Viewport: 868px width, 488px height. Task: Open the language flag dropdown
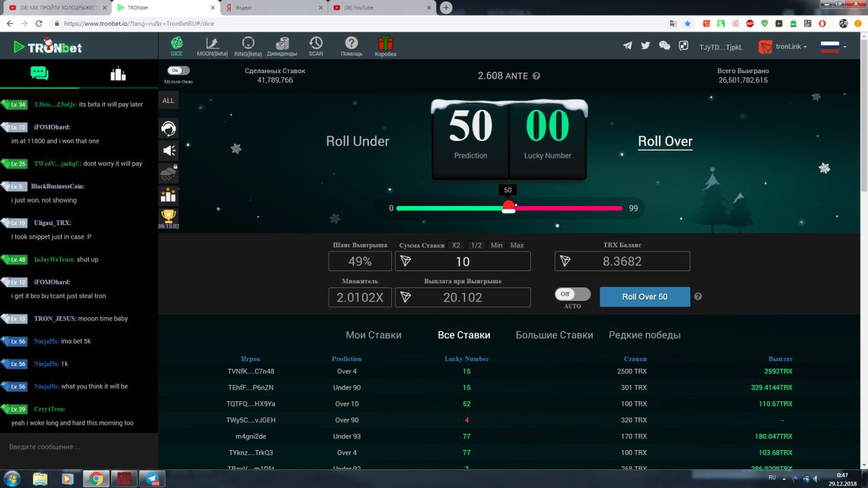[x=833, y=47]
